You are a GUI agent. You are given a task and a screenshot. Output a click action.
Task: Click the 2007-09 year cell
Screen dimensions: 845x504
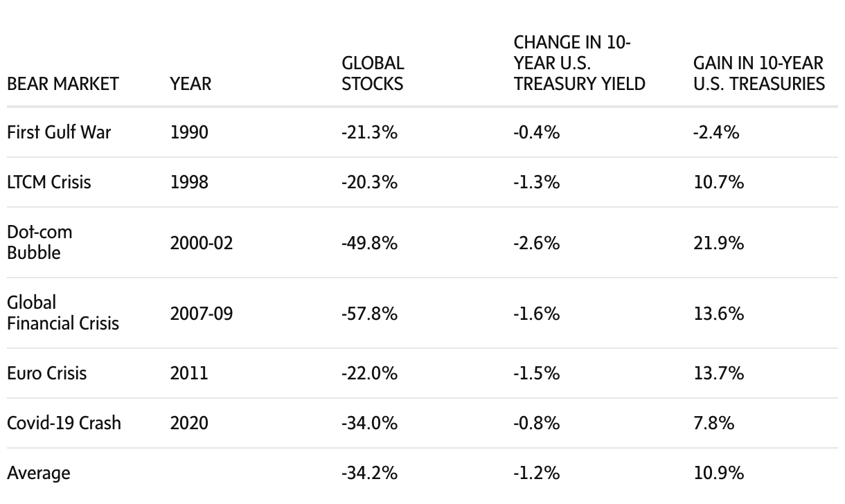(202, 314)
